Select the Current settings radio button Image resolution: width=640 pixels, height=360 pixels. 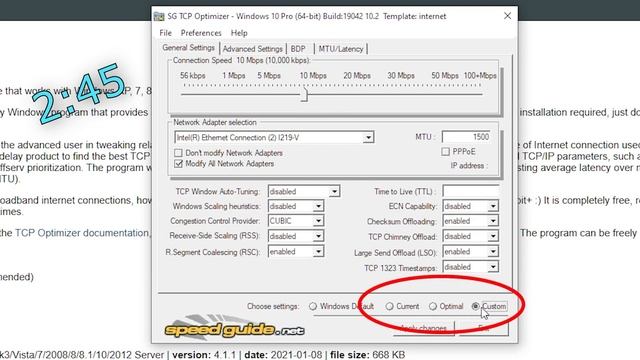coord(389,306)
